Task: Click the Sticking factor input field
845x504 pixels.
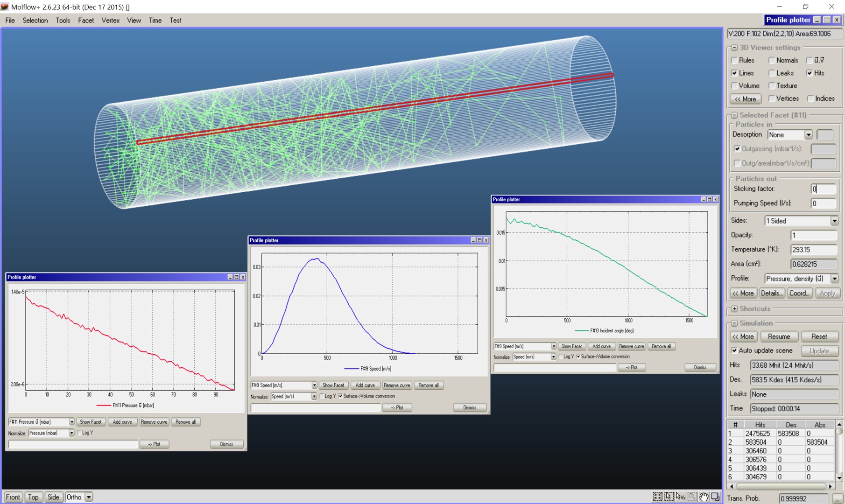Action: point(823,189)
